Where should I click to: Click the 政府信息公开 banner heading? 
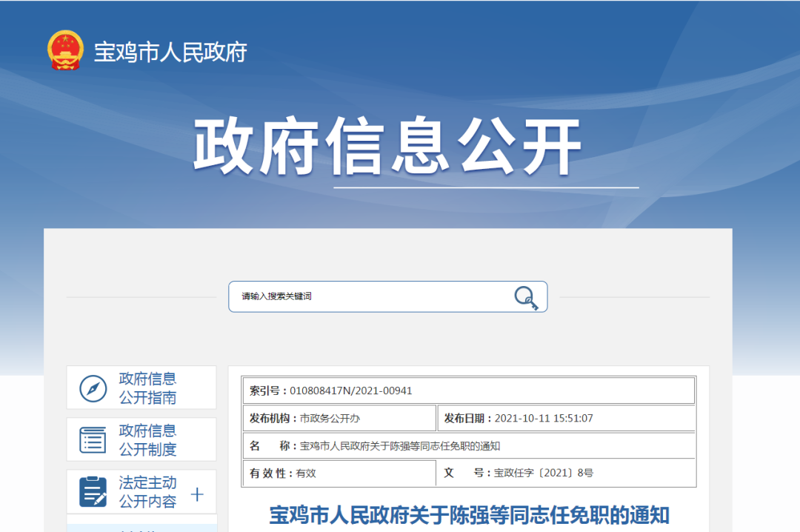(x=387, y=147)
